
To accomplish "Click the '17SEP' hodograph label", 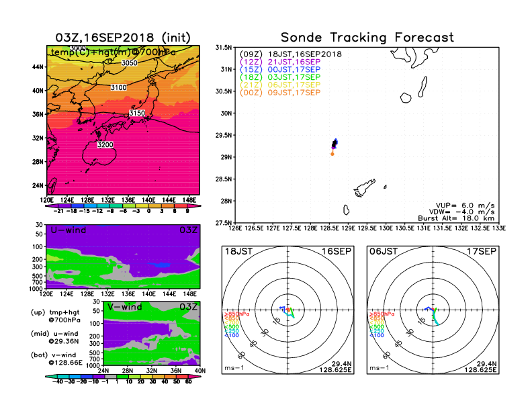I will coord(482,251).
